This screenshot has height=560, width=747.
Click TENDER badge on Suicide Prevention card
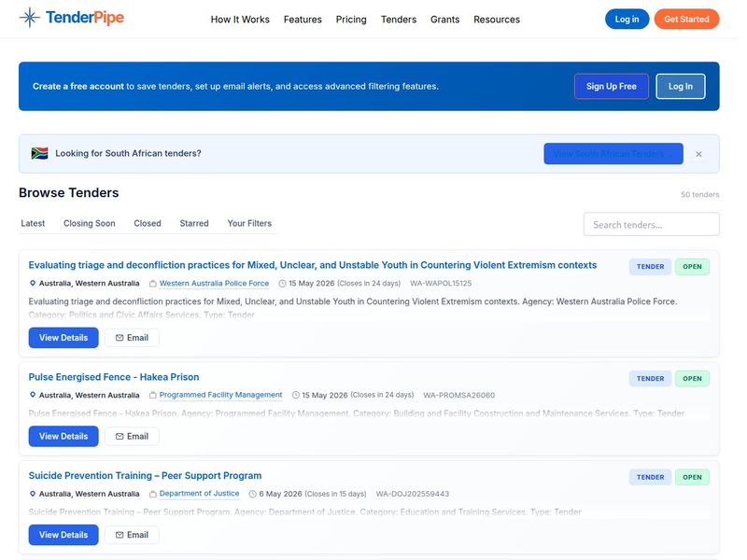[x=650, y=477]
